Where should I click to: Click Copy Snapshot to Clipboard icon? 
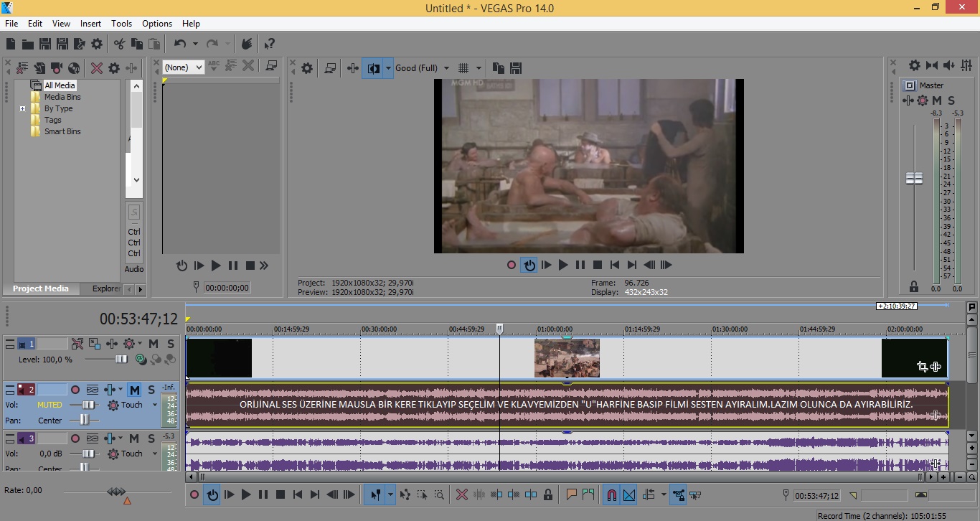499,68
